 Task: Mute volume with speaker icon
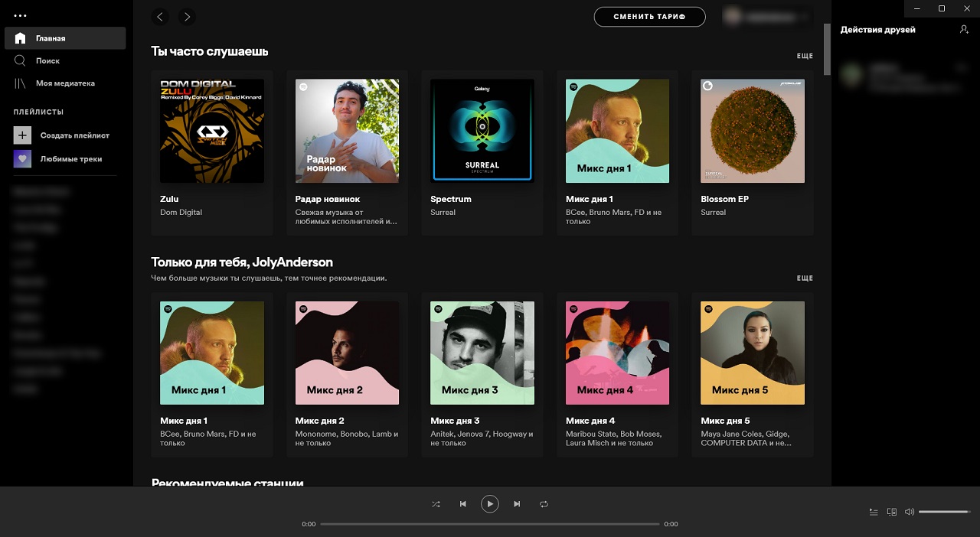[909, 512]
